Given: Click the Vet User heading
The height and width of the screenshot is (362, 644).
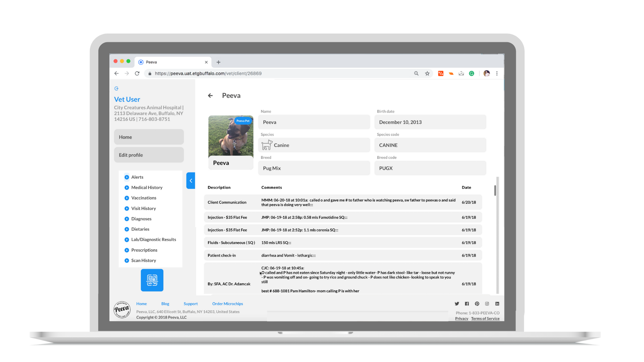Looking at the screenshot, I should 127,100.
